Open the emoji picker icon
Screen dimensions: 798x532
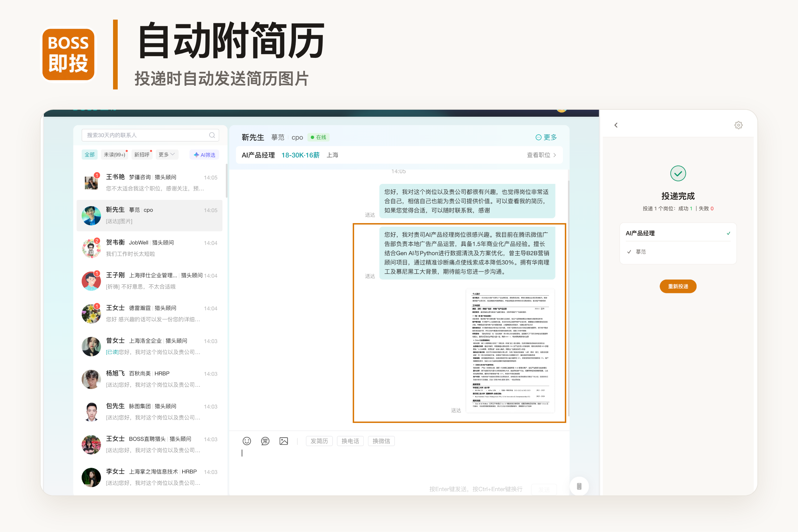tap(247, 441)
